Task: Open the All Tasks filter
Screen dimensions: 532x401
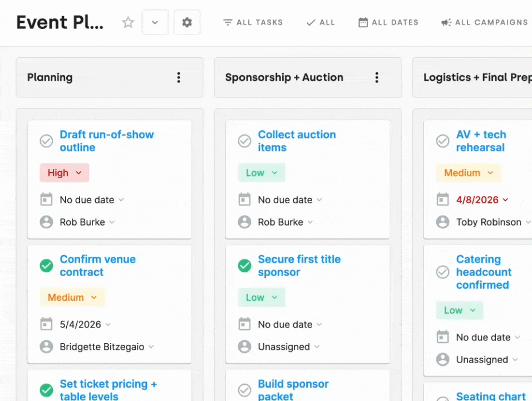Action: pos(253,22)
